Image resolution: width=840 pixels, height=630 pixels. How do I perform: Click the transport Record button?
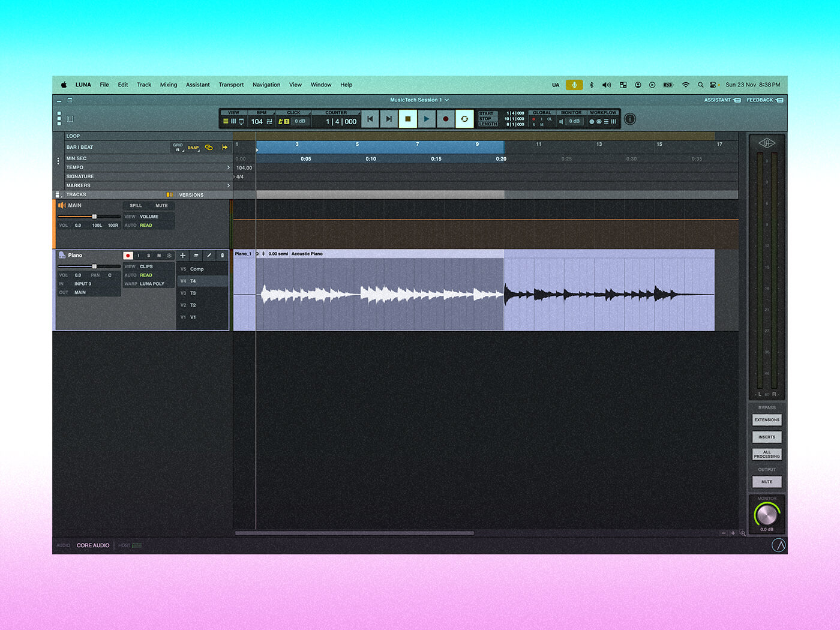(445, 119)
